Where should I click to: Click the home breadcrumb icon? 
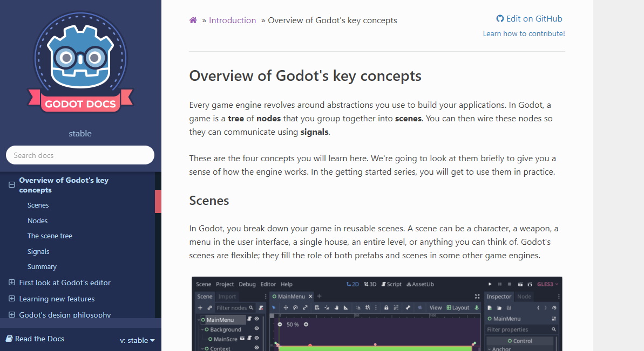coord(193,20)
